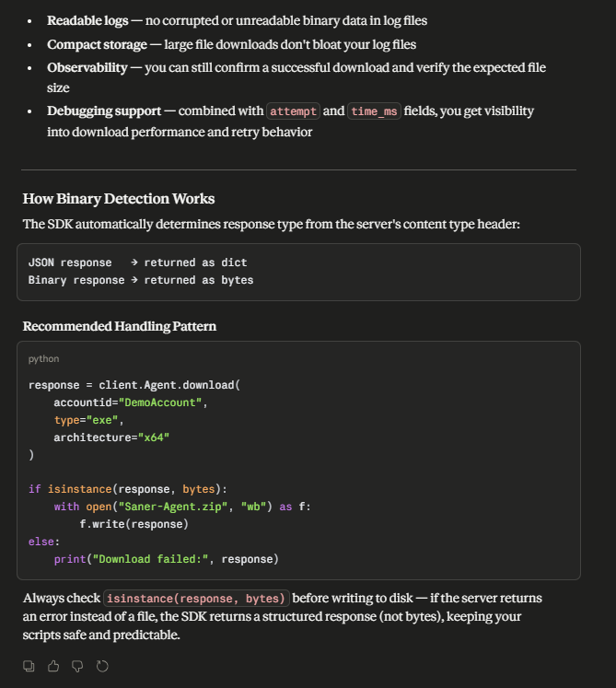Viewport: 616px width, 688px height.
Task: Click the 'Recommended Handling Pattern' heading
Action: pos(120,326)
